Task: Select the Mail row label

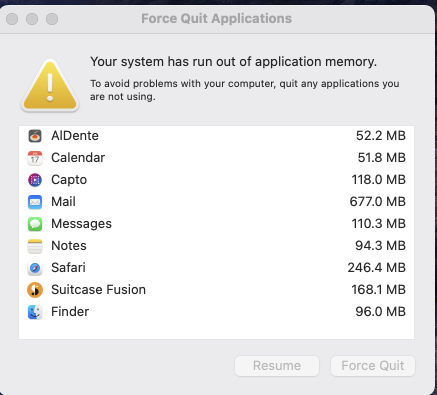Action: pyautogui.click(x=63, y=202)
